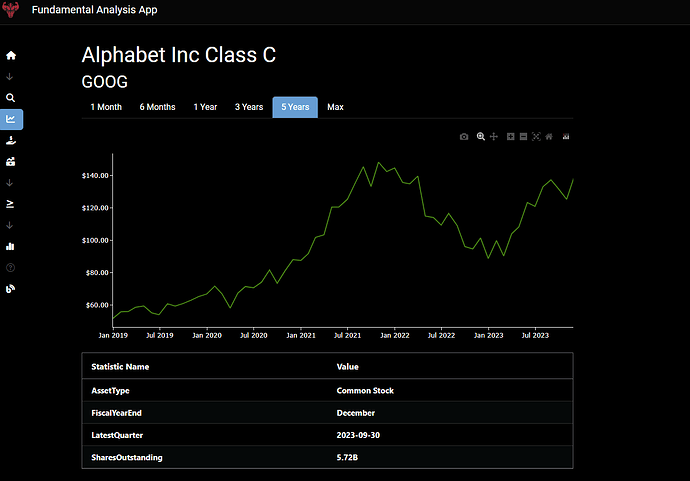Click the chart Zoom in plus icon
This screenshot has height=481, width=690.
pos(510,136)
